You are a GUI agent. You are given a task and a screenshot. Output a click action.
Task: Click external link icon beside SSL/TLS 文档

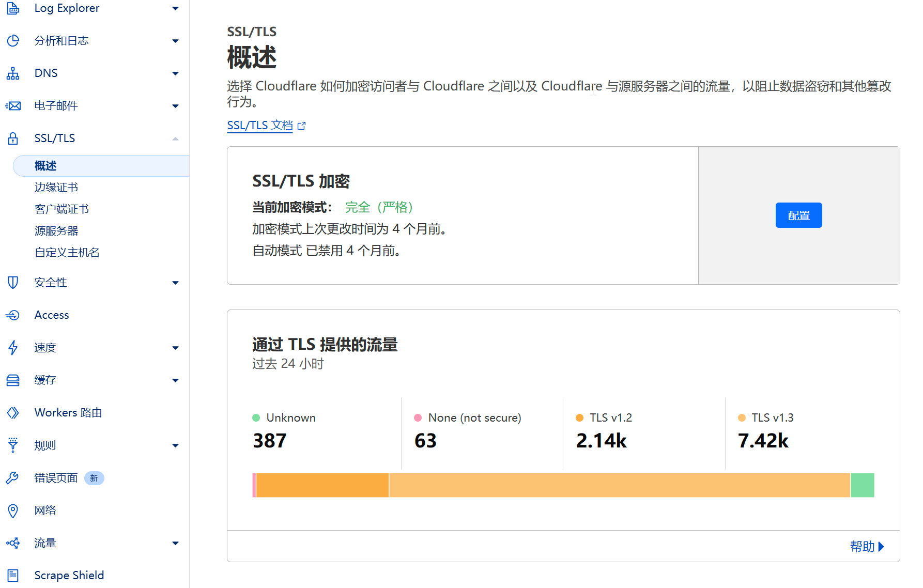click(x=302, y=126)
